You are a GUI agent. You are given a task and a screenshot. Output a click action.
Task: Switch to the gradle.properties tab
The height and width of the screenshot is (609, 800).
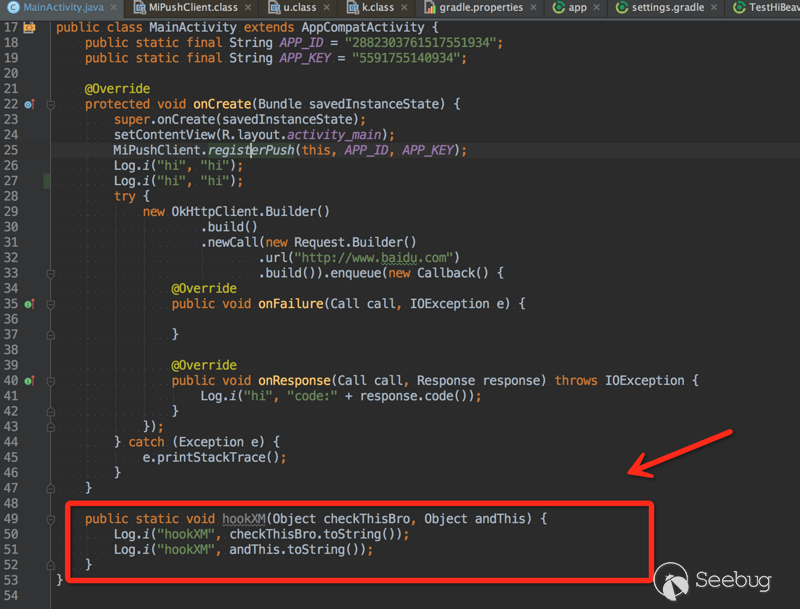(481, 8)
